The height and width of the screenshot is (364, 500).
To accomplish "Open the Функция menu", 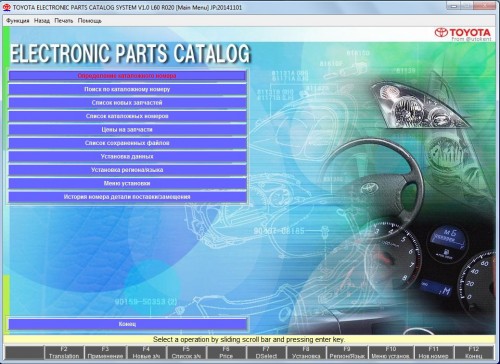I will click(18, 21).
